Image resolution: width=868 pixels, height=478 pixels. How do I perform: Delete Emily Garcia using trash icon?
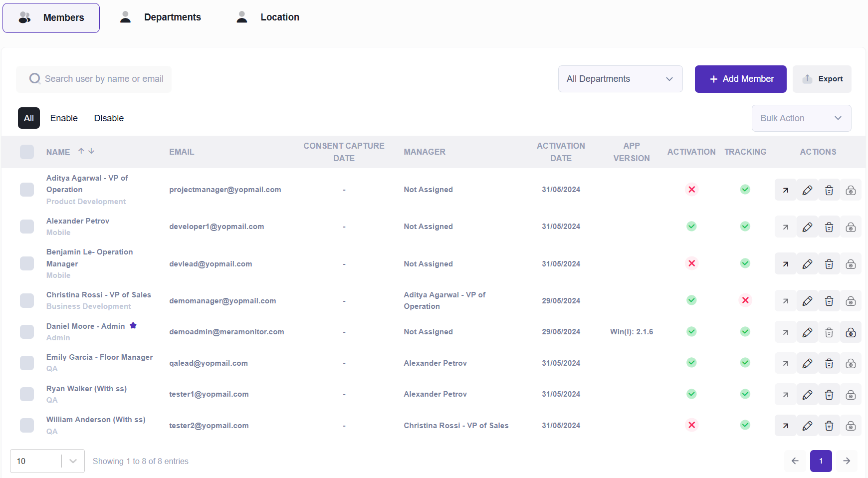click(829, 363)
